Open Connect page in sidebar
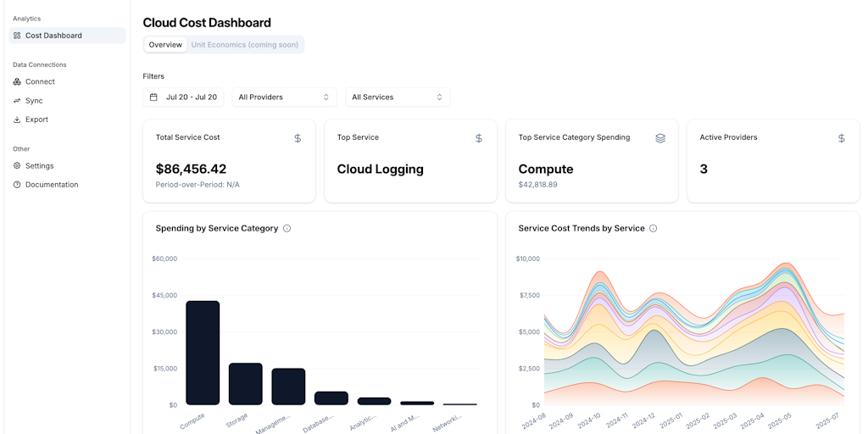 coord(67,81)
